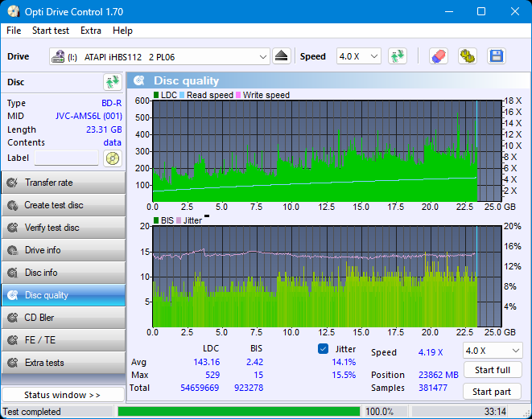The image size is (532, 419).
Task: Click the refresh speed icon beside speed dropdown
Action: 397,56
